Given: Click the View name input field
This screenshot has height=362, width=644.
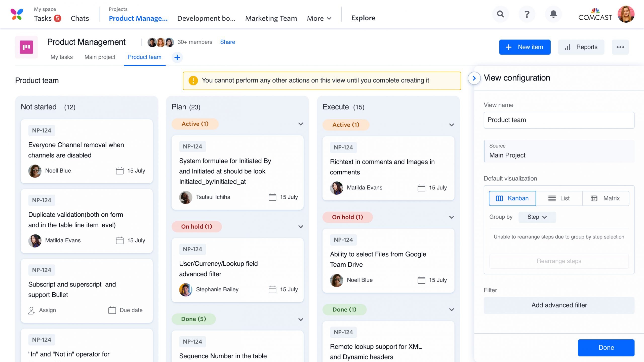Looking at the screenshot, I should (559, 120).
